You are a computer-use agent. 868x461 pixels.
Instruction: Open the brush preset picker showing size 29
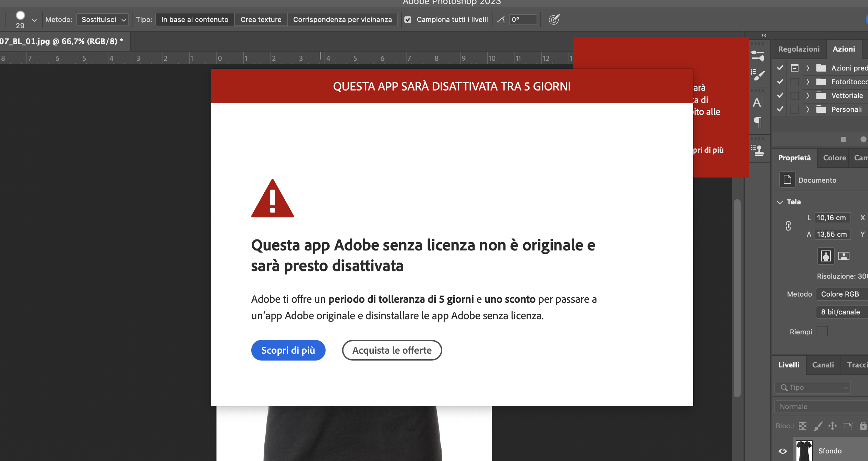tap(20, 19)
